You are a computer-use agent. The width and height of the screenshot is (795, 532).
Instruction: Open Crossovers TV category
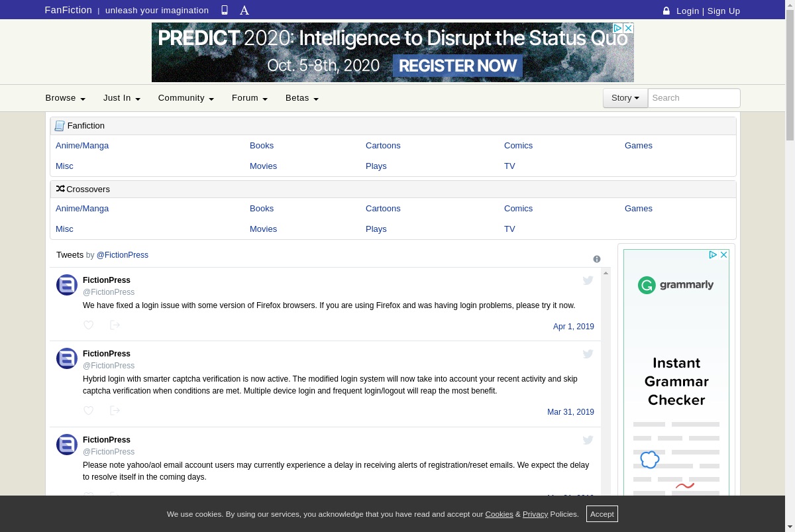click(509, 229)
